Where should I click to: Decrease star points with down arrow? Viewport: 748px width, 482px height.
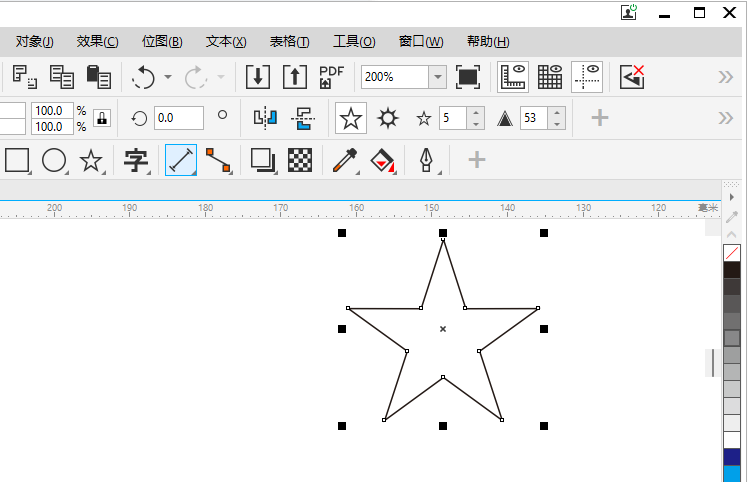pyautogui.click(x=476, y=124)
